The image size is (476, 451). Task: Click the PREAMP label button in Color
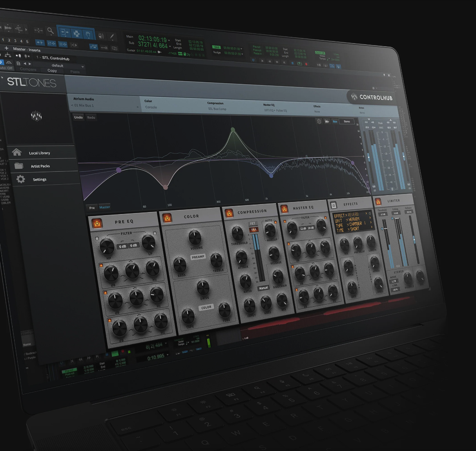[198, 257]
